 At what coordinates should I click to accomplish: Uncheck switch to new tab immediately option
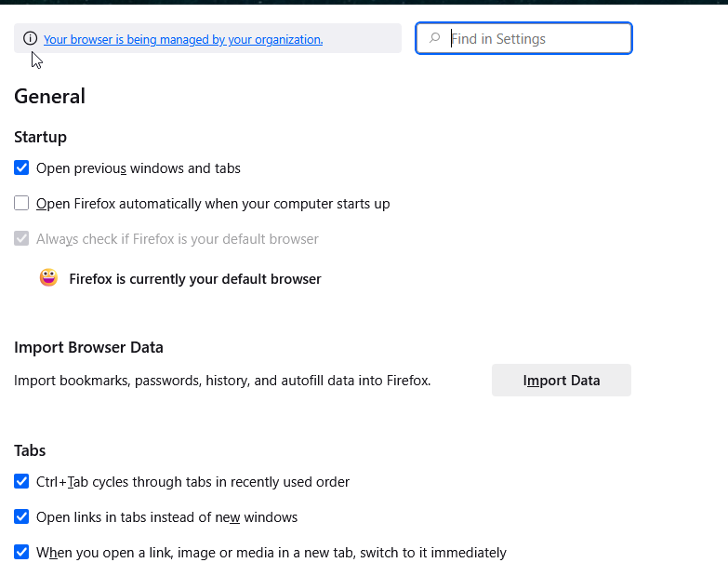[21, 552]
